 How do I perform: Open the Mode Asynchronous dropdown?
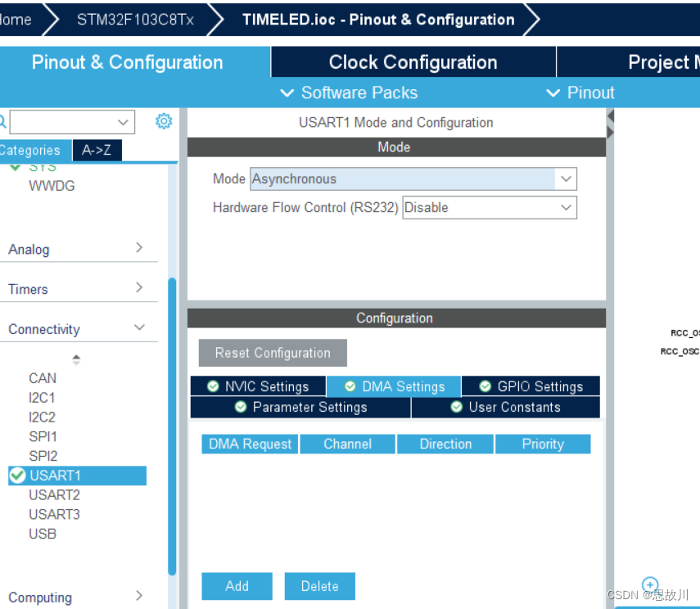pos(413,179)
